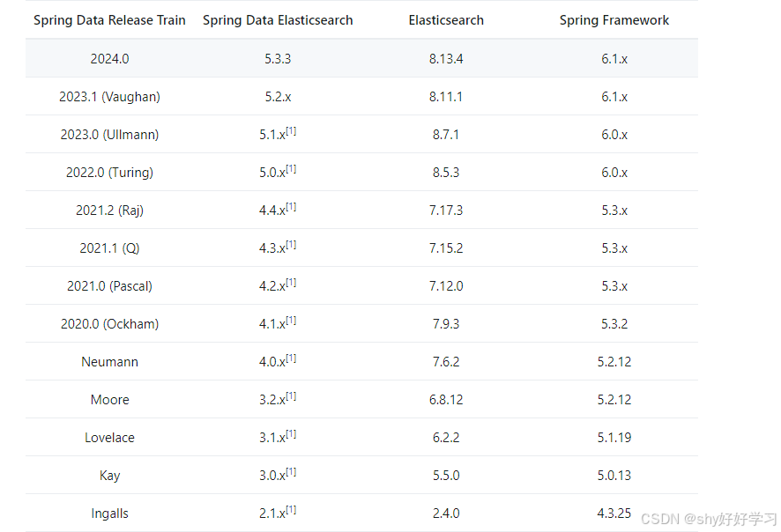Open footnote [1] beside 4.2.x
The height and width of the screenshot is (532, 781).
[x=291, y=282]
